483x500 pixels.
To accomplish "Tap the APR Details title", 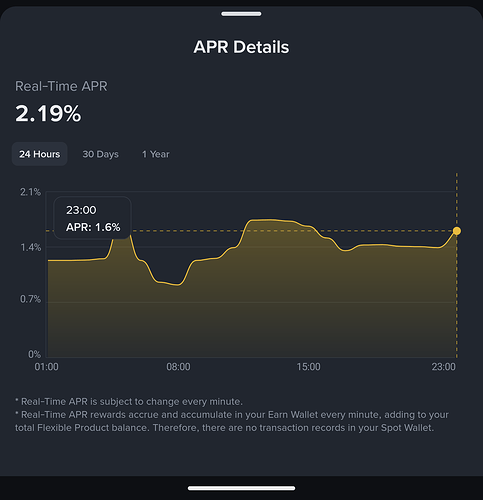I will (241, 47).
